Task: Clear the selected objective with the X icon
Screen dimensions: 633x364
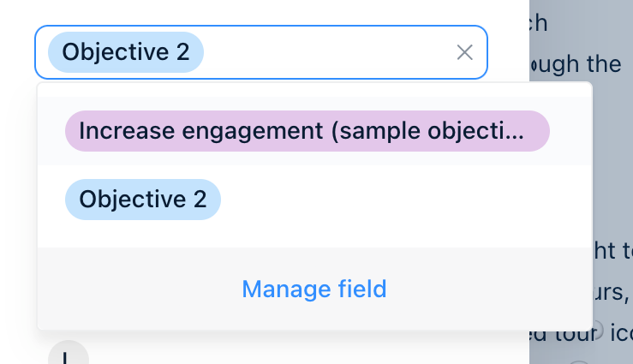Action: (465, 52)
